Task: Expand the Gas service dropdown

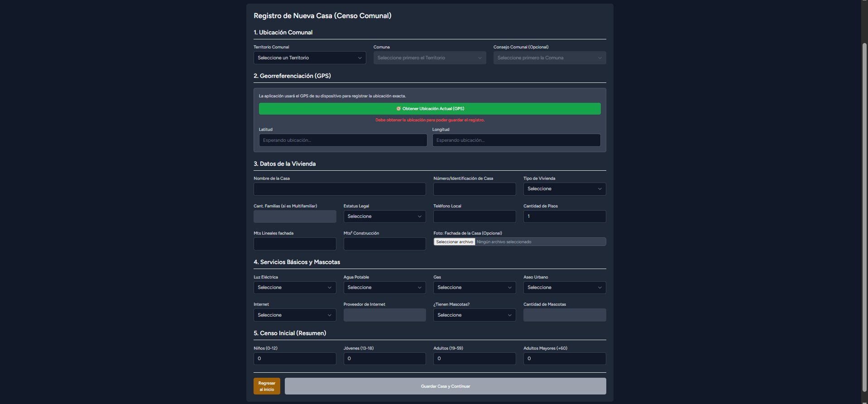Action: (x=475, y=288)
